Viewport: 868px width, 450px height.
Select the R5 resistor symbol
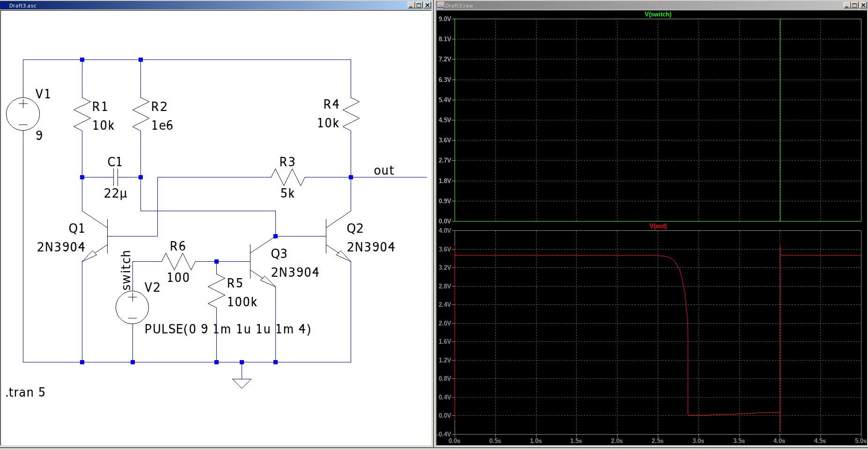(216, 291)
